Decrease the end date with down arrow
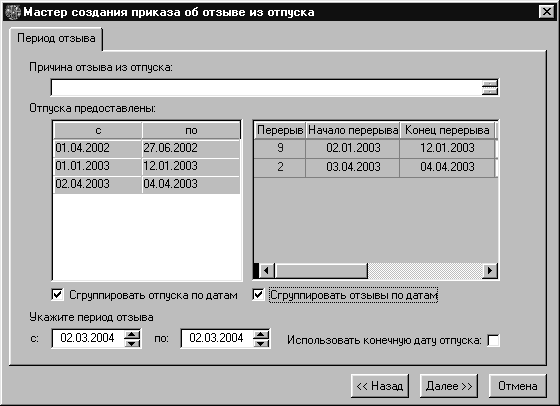Screen dimensions: 560x406 [x=261, y=343]
